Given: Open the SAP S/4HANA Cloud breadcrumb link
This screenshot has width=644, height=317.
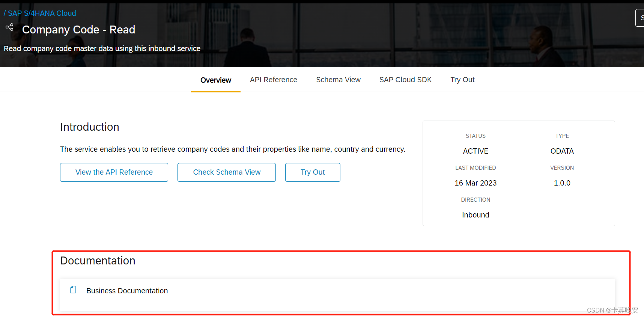Looking at the screenshot, I should coord(42,13).
